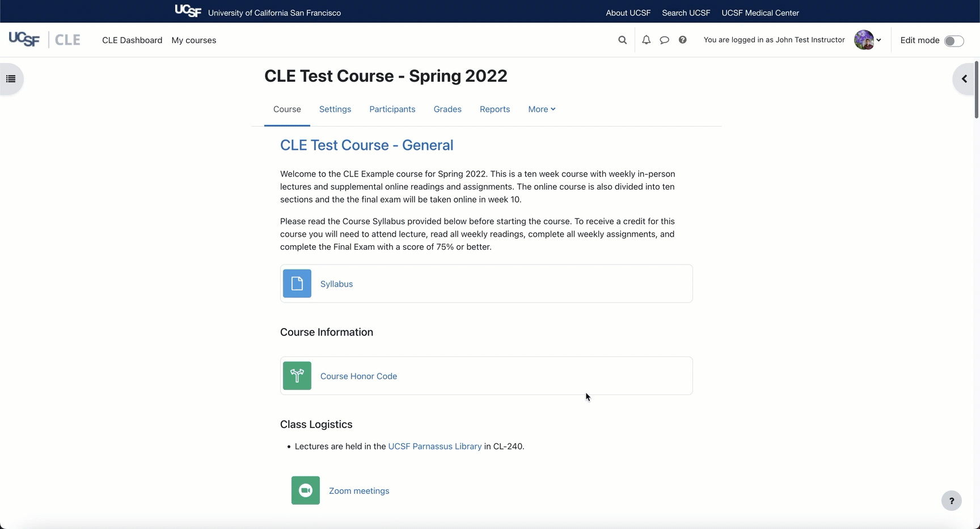Screen dimensions: 980x529
Task: Open the Settings tab
Action: pos(335,110)
